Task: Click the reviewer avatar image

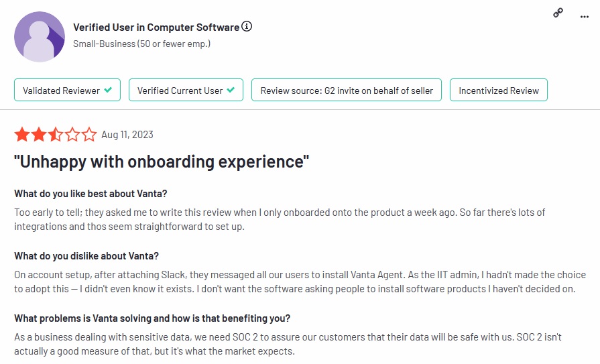Action: 40,36
